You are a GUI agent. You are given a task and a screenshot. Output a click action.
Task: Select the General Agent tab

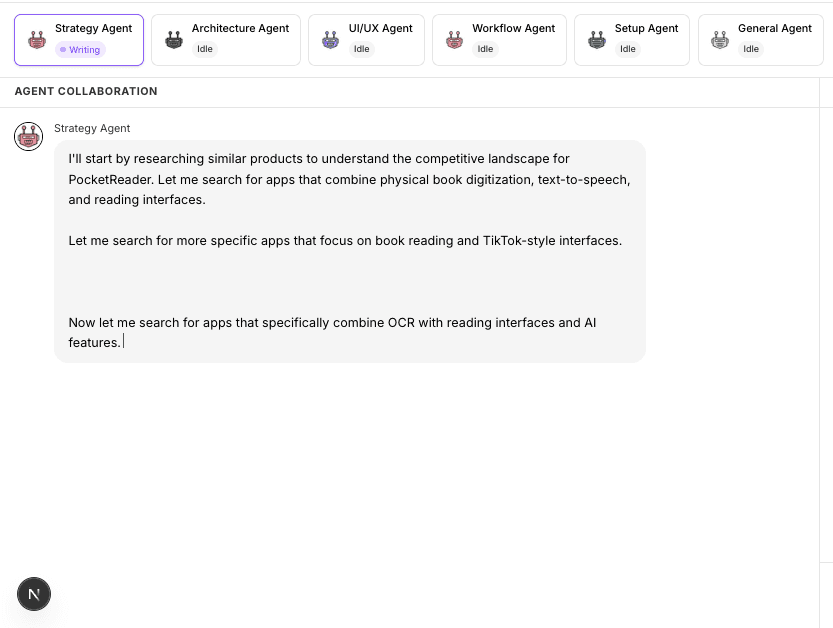pos(760,39)
